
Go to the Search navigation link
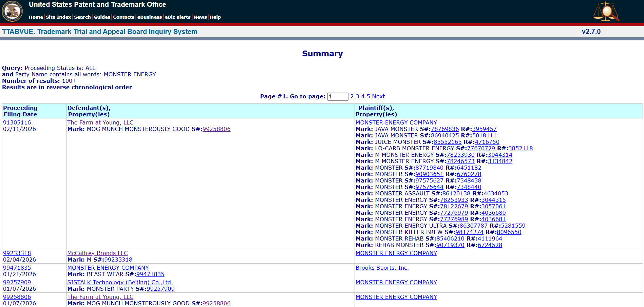click(x=82, y=17)
